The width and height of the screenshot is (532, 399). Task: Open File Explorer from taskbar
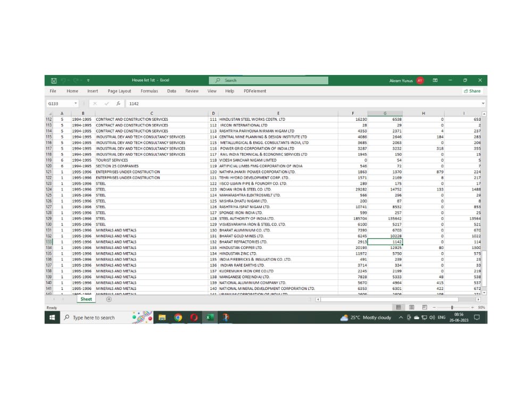(x=162, y=318)
